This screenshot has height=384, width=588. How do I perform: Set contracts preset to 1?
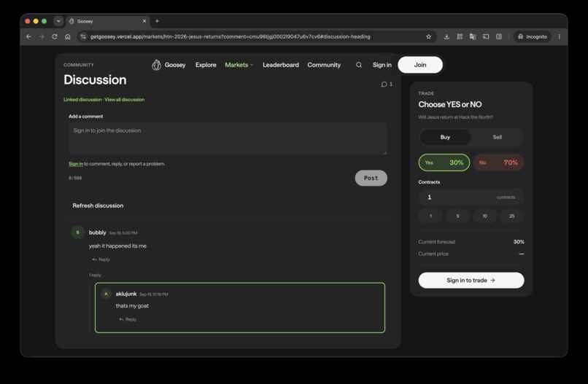point(431,216)
